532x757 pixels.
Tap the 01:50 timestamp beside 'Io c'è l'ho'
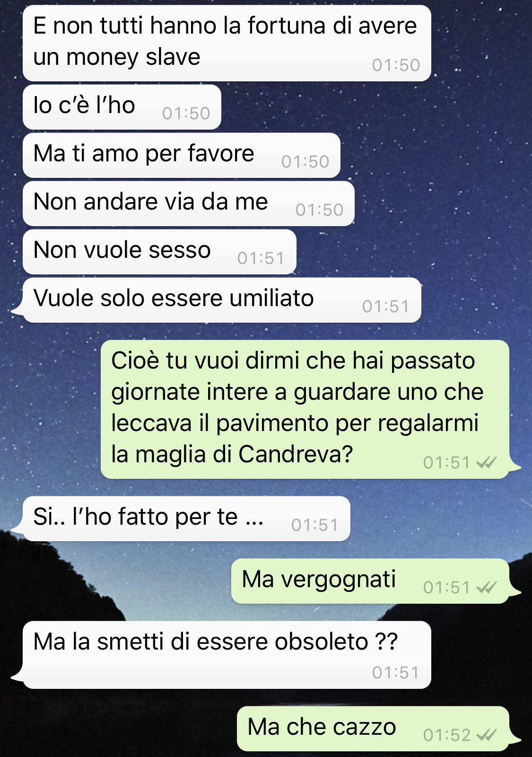[x=186, y=113]
